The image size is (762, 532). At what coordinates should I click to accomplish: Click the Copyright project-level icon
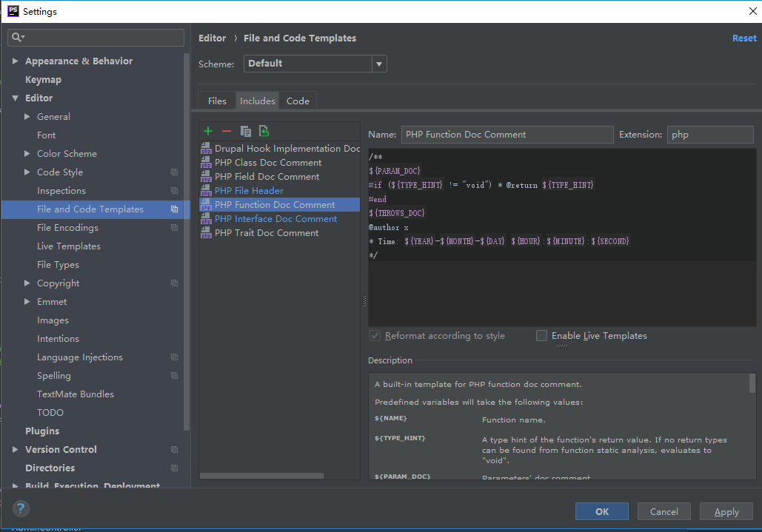click(175, 283)
